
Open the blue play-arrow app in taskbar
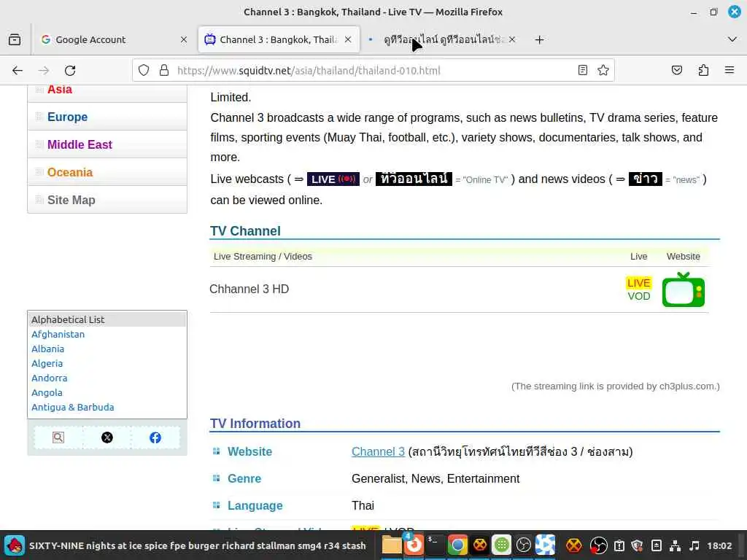[545, 545]
